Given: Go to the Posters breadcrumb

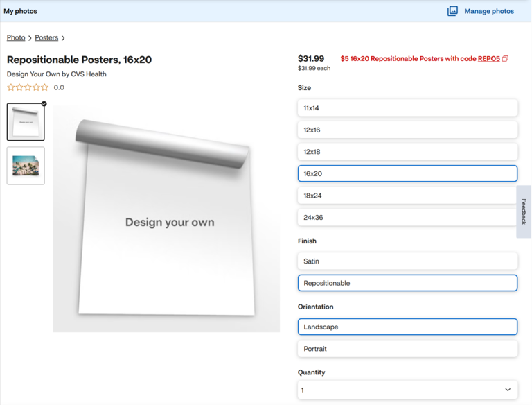Looking at the screenshot, I should tap(46, 37).
